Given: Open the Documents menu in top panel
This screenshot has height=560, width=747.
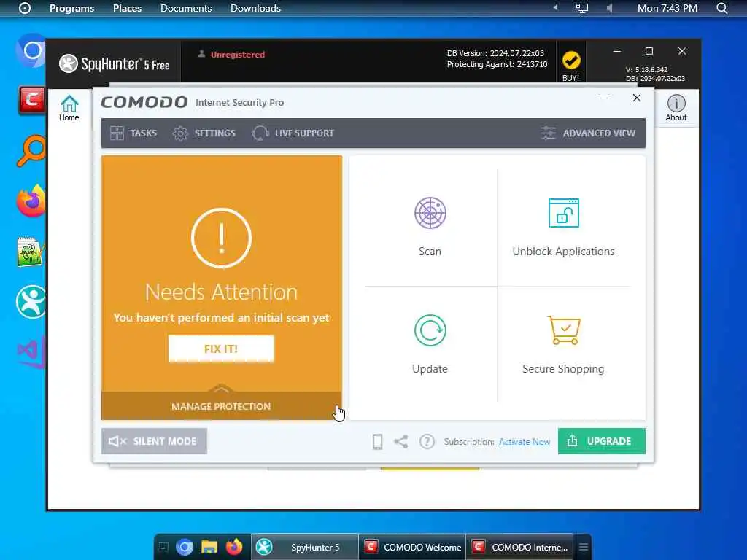Looking at the screenshot, I should [186, 8].
